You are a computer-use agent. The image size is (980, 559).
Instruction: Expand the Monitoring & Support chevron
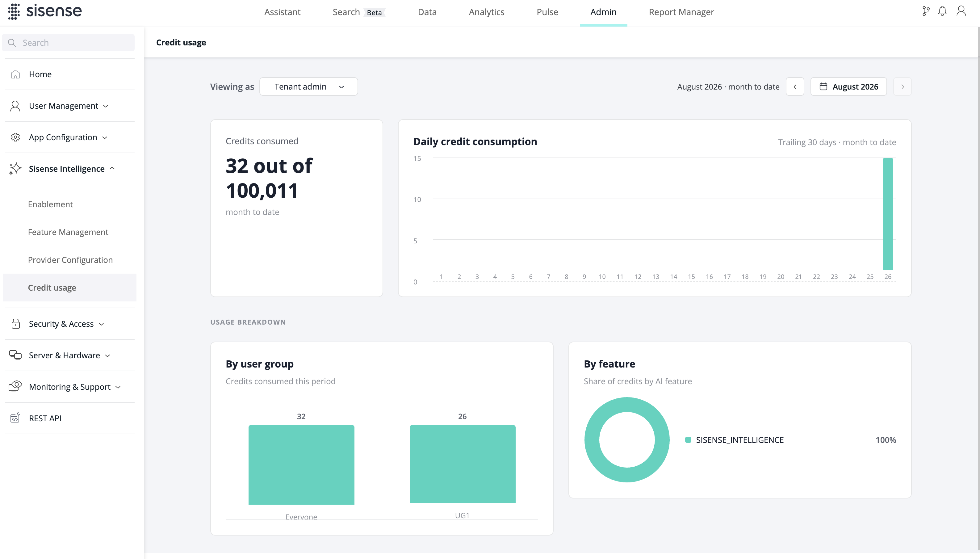(118, 387)
